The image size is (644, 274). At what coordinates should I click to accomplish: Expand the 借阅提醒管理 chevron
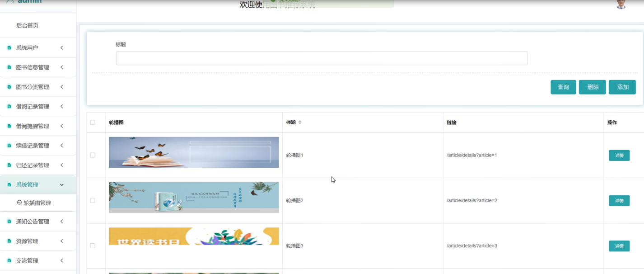click(62, 126)
